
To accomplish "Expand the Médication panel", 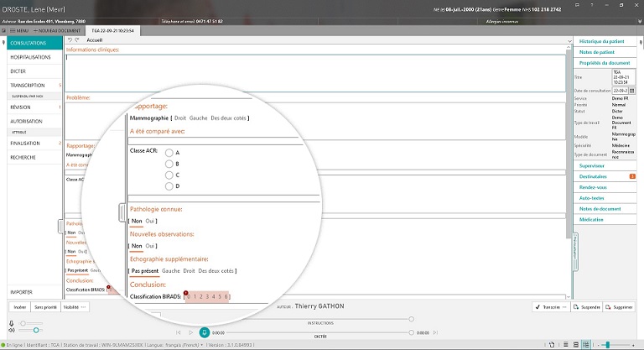I will pos(605,220).
